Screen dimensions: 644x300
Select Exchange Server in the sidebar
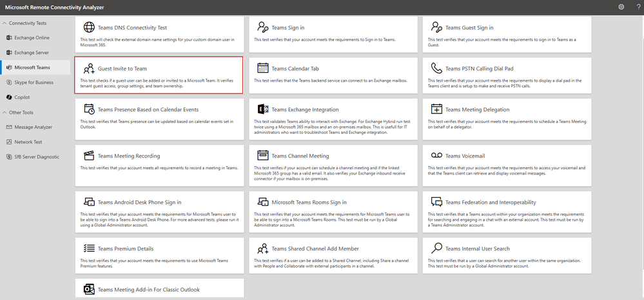pos(32,53)
